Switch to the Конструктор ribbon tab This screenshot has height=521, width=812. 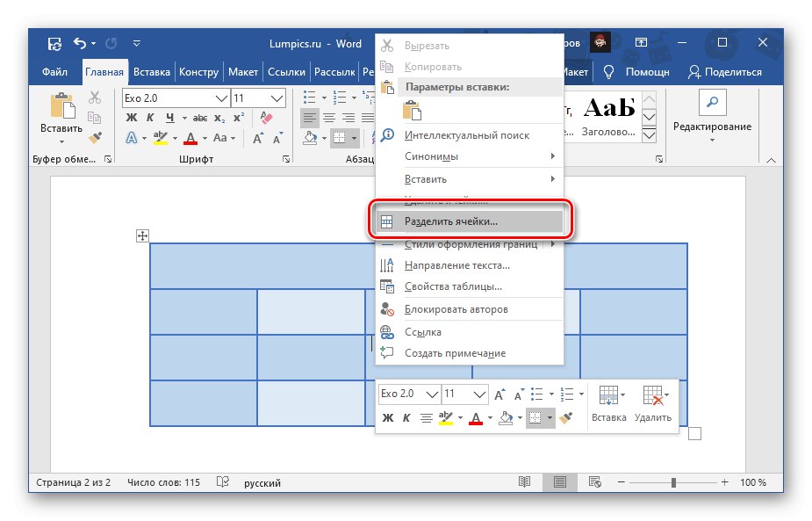tap(199, 72)
